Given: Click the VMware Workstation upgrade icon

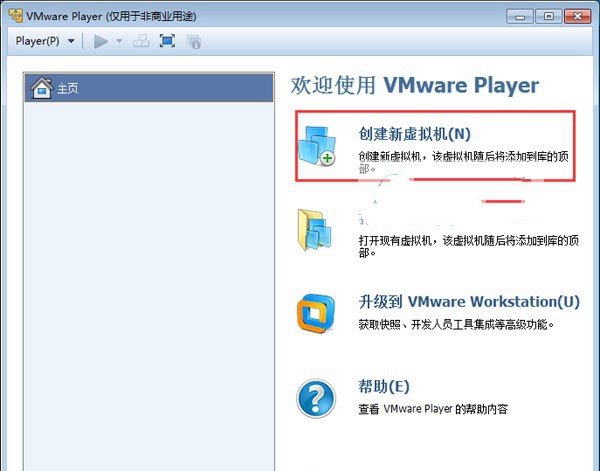Looking at the screenshot, I should [316, 313].
